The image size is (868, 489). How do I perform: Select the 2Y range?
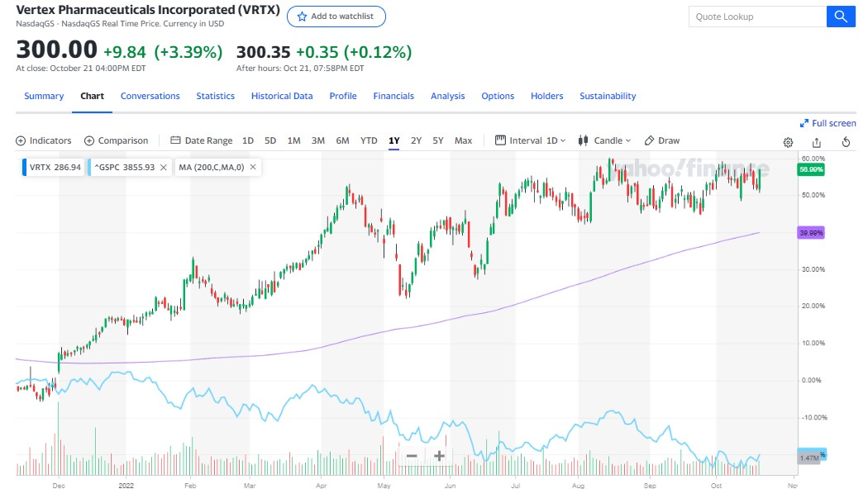click(x=417, y=140)
